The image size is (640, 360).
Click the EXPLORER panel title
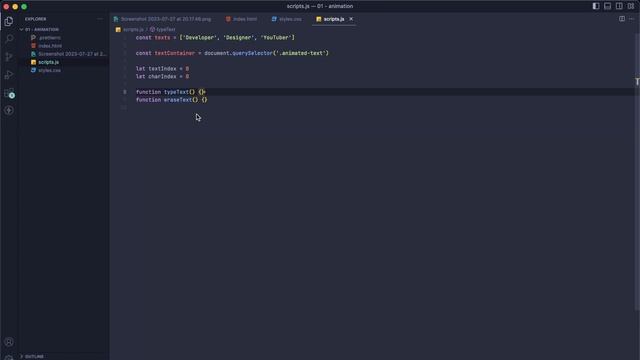36,19
